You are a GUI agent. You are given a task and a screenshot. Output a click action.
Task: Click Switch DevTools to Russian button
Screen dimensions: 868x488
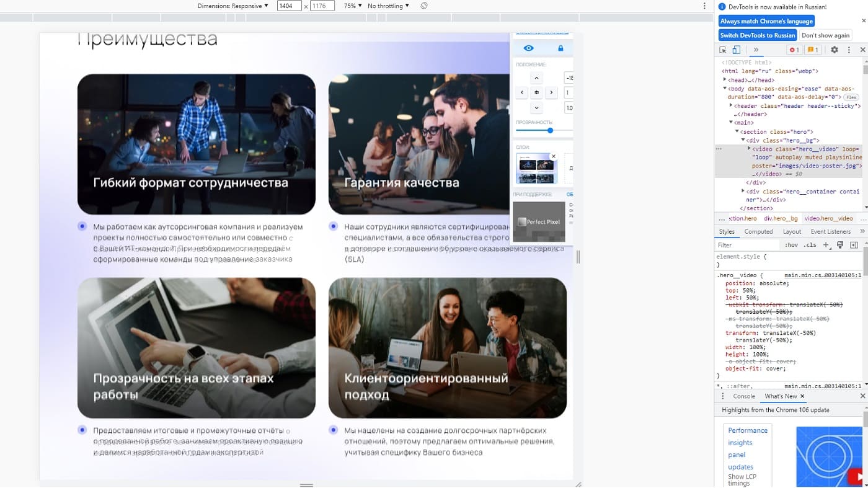pyautogui.click(x=757, y=35)
